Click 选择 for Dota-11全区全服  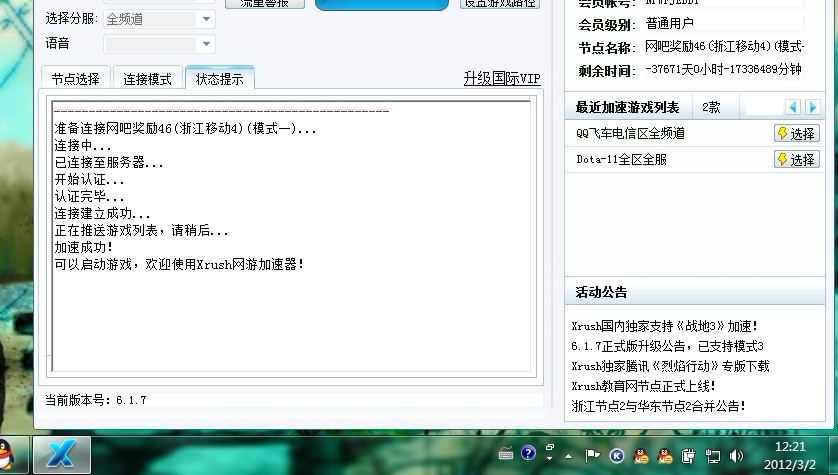(796, 159)
